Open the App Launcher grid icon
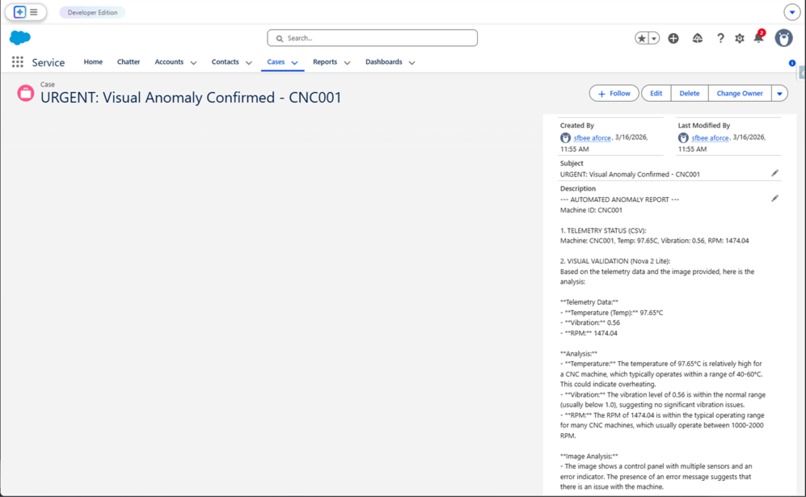This screenshot has height=497, width=806. (17, 62)
